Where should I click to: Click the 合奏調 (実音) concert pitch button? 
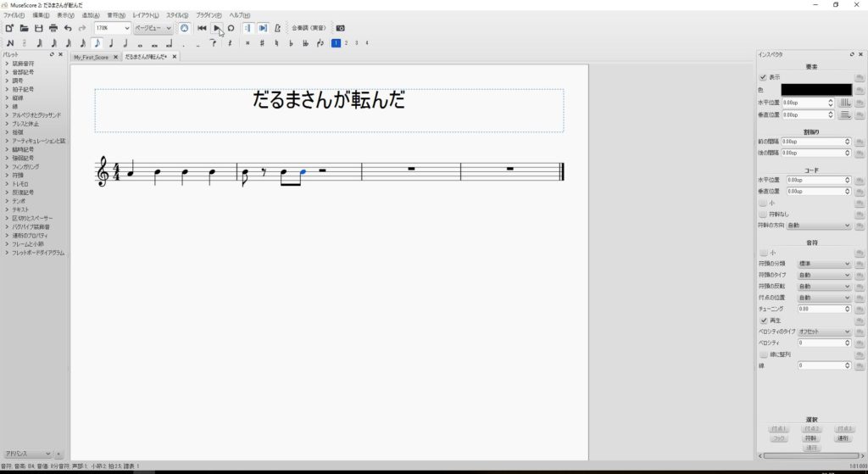click(x=309, y=28)
